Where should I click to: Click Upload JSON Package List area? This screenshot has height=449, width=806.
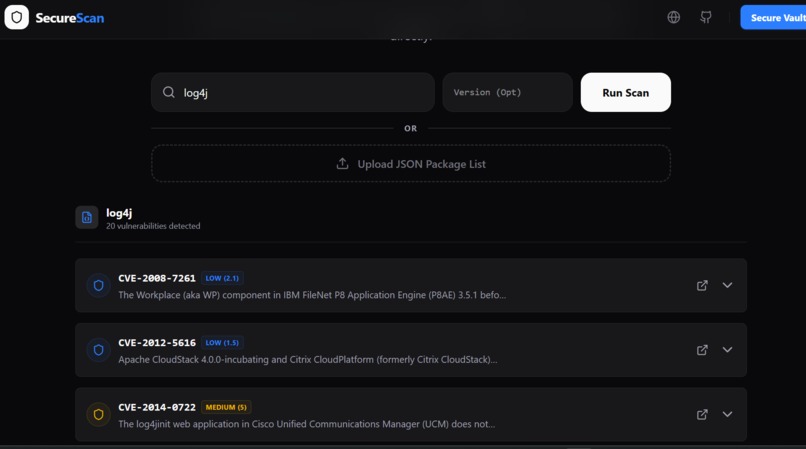pos(411,164)
